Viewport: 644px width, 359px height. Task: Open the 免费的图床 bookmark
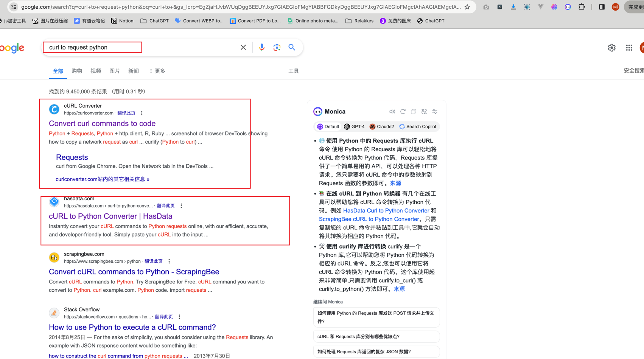pos(395,21)
